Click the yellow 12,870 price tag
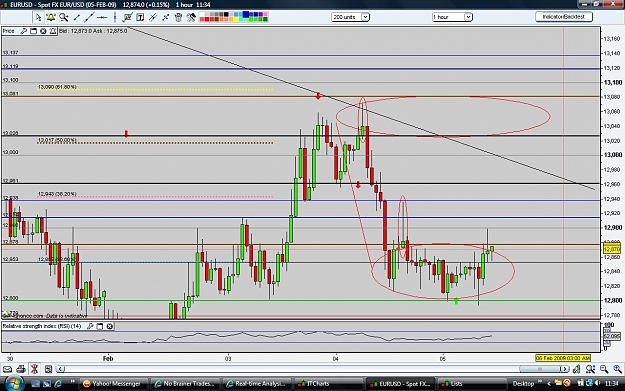 point(612,250)
